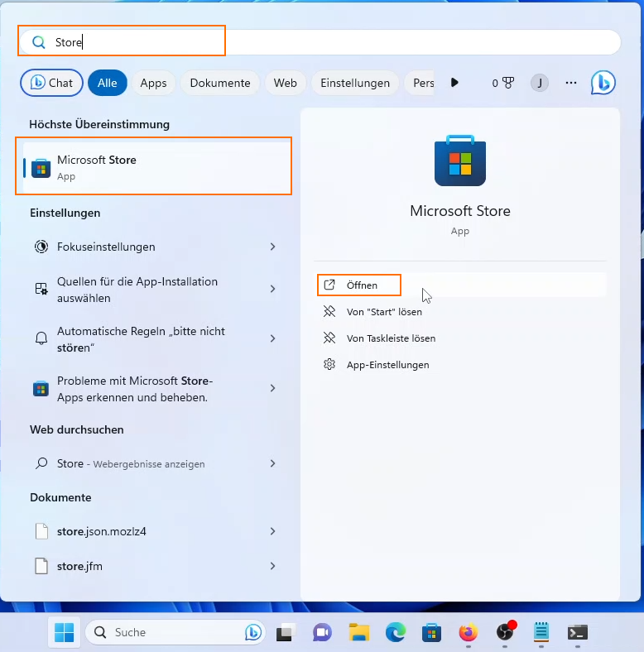Open the Windows Start button

click(65, 632)
